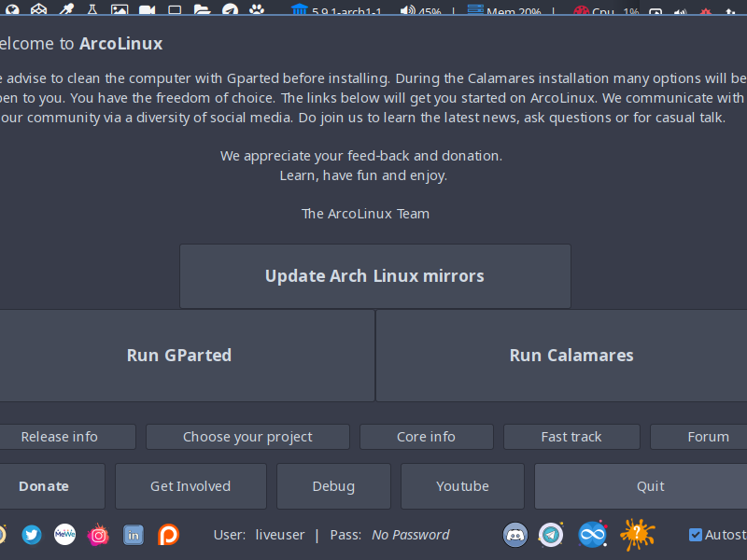This screenshot has width=747, height=560.
Task: Click the paper plane icon in top bar
Action: (x=230, y=9)
